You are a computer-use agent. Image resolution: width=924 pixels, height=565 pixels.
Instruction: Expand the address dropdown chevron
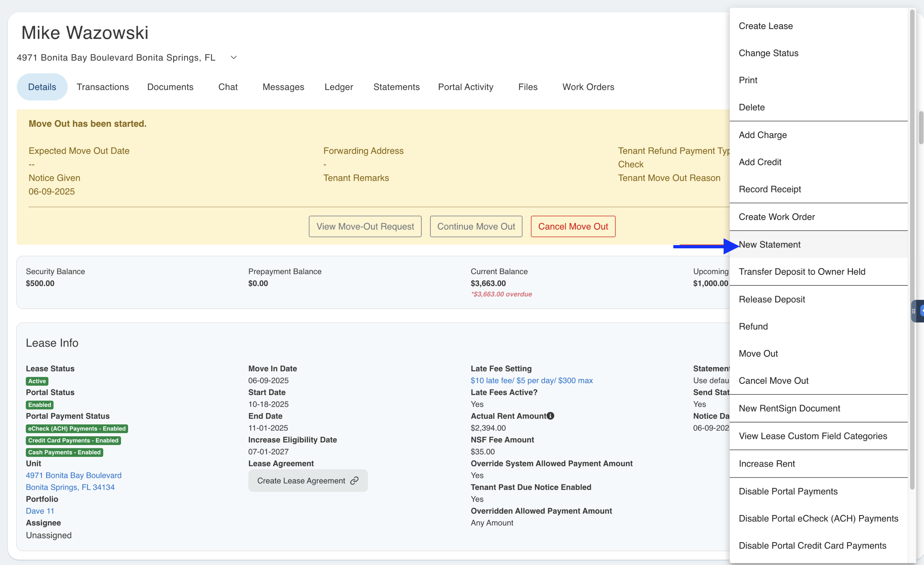(x=234, y=57)
